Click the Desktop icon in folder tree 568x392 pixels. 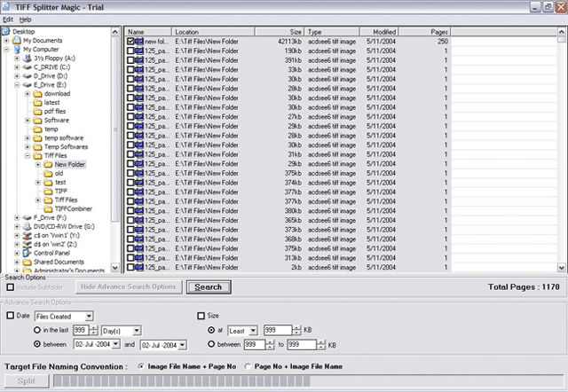[x=6, y=31]
